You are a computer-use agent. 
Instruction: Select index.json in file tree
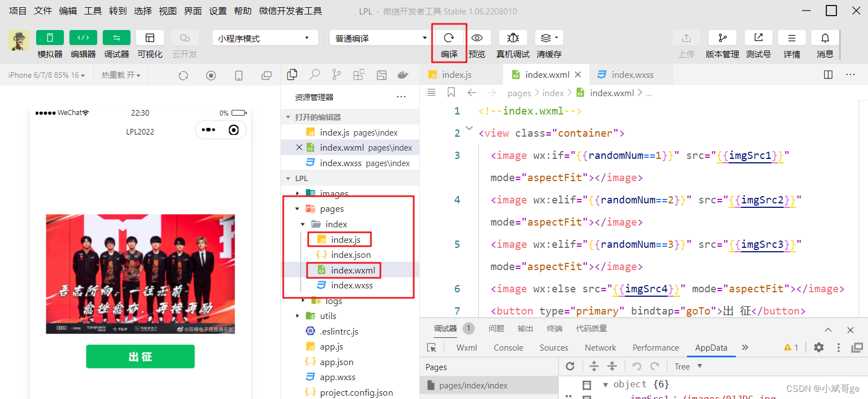click(x=350, y=255)
